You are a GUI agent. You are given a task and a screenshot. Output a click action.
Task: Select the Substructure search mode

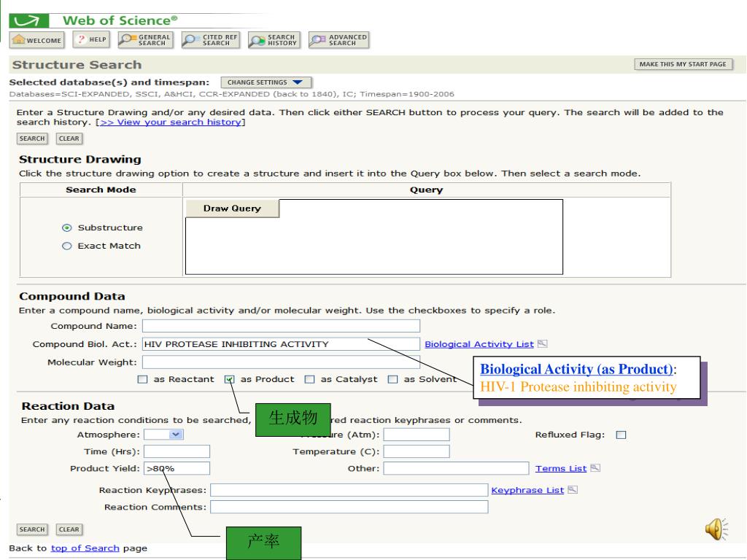click(66, 227)
